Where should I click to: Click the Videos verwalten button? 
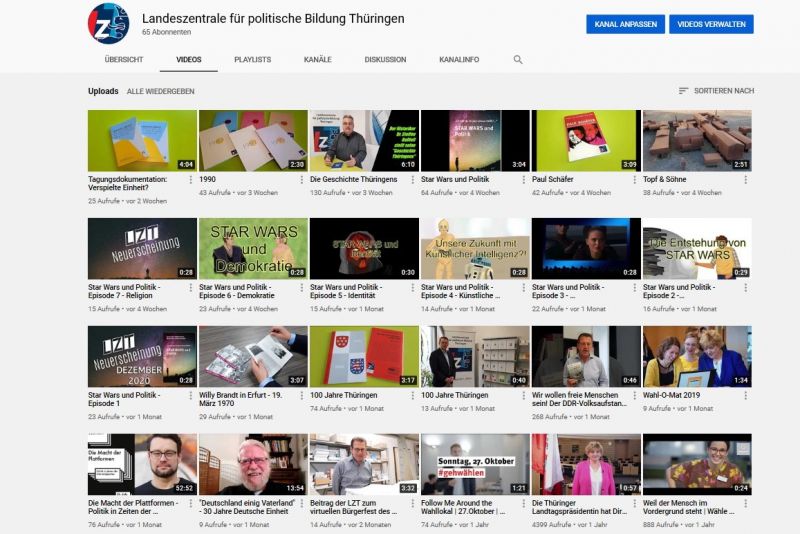[x=711, y=24]
